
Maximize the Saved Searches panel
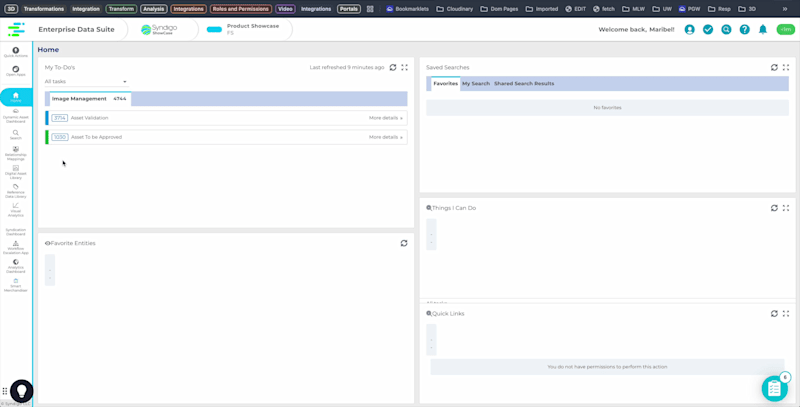click(786, 67)
